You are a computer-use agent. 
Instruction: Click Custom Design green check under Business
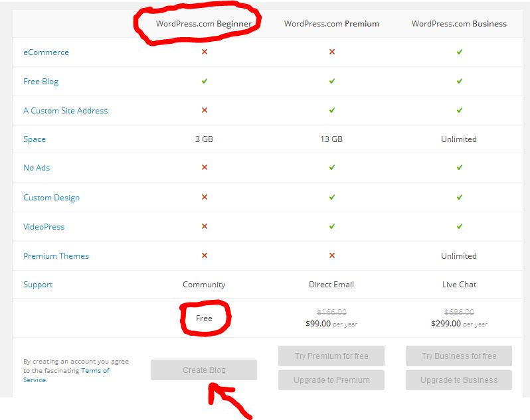(x=459, y=197)
